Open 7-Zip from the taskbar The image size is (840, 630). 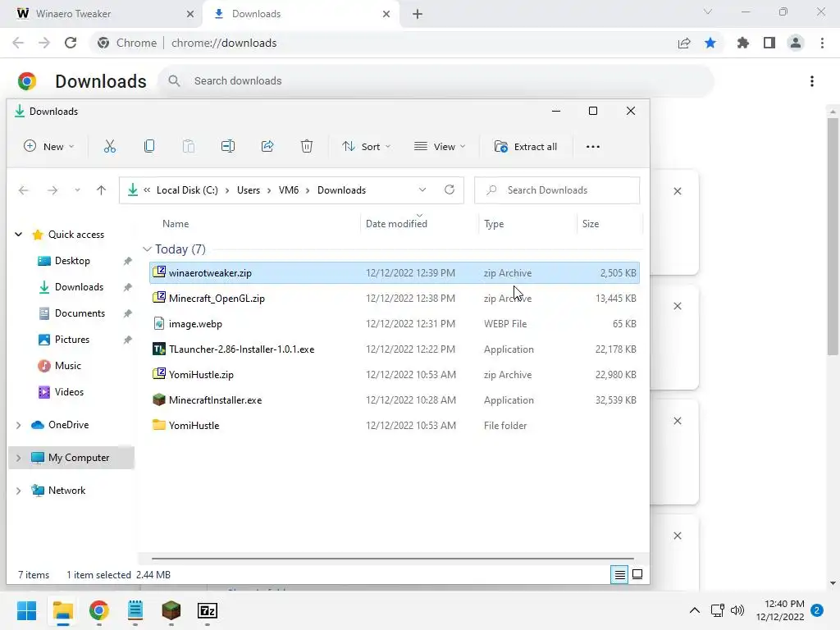(x=208, y=610)
